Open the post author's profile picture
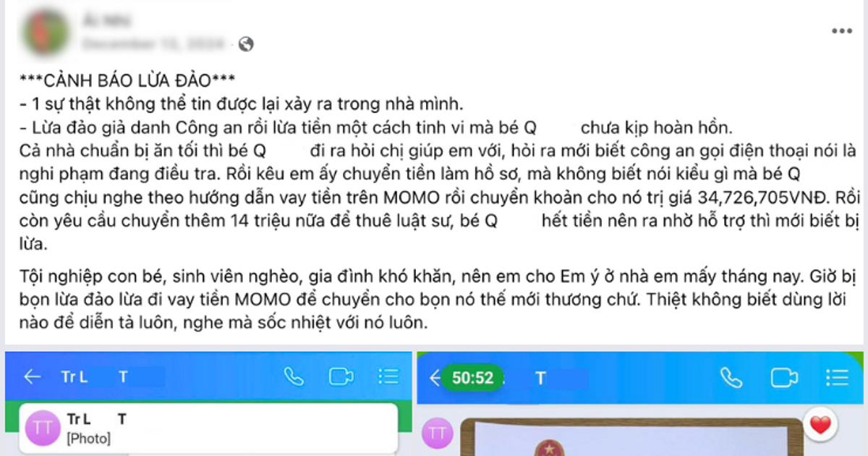The width and height of the screenshot is (868, 456). coord(46,31)
